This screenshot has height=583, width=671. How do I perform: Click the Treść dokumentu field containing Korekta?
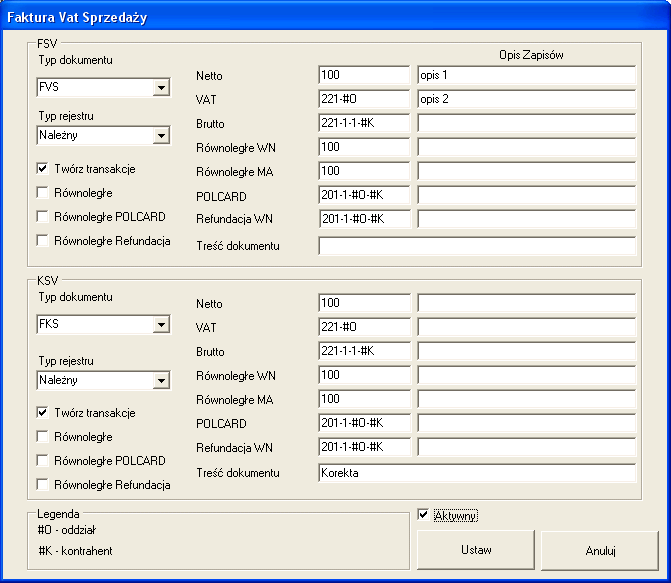click(477, 473)
